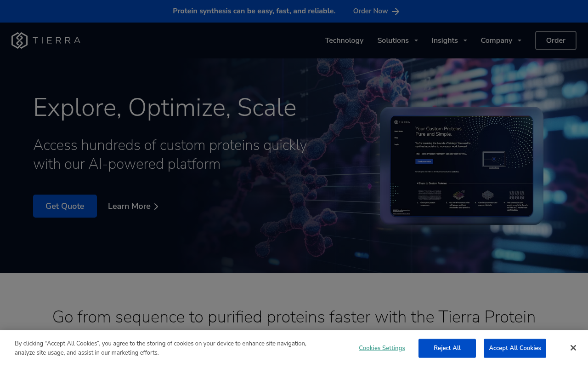
Task: Click the Tierra hexagon logo in the header
Action: pyautogui.click(x=19, y=40)
